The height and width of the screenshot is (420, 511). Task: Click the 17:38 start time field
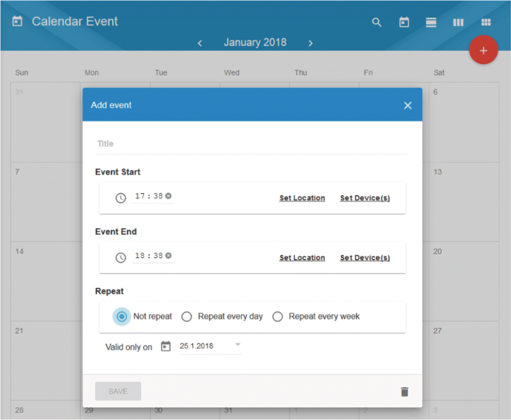pyautogui.click(x=149, y=196)
